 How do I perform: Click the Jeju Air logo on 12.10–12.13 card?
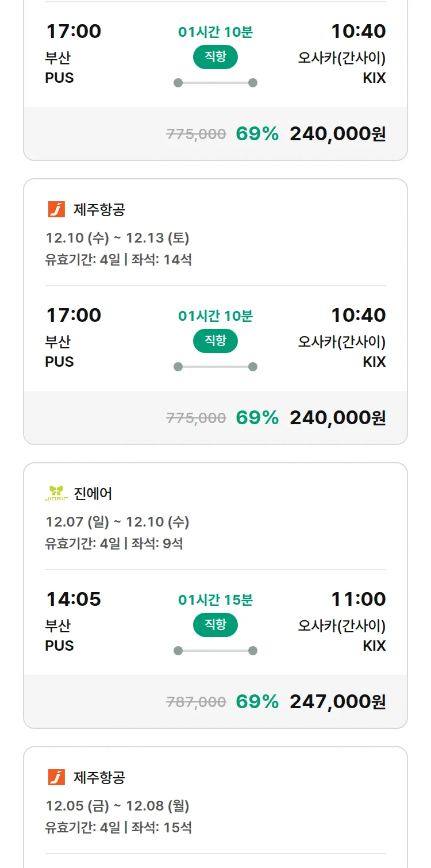[x=56, y=210]
